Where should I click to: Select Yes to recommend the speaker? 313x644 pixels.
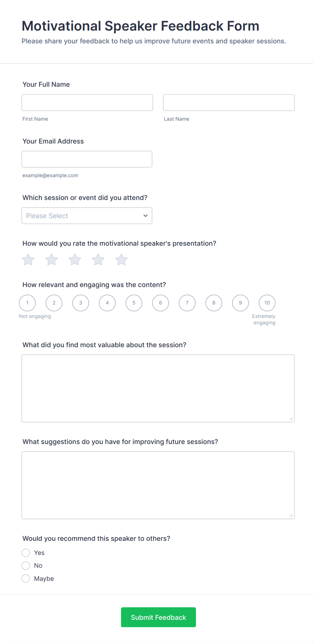pos(26,553)
